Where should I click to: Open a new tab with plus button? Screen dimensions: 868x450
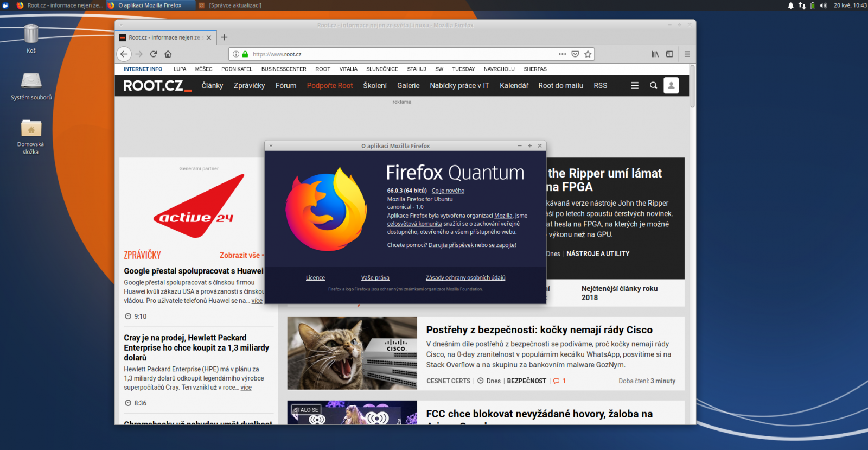click(x=224, y=37)
